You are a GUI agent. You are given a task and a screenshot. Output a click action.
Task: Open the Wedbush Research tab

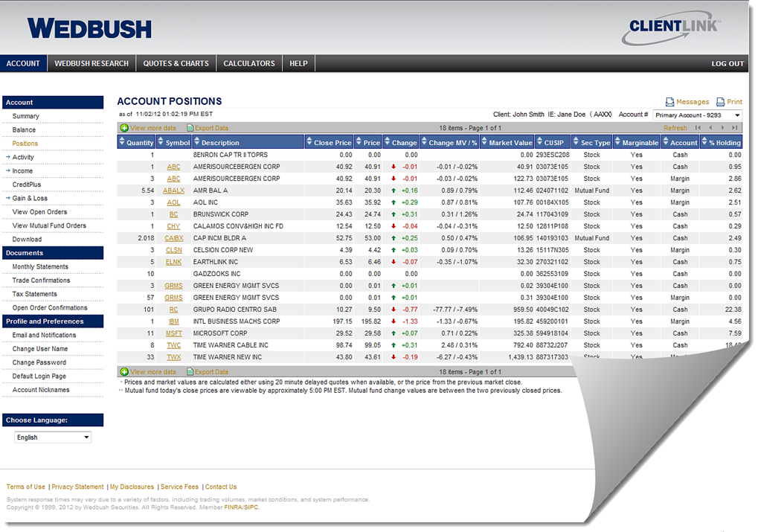pos(91,63)
